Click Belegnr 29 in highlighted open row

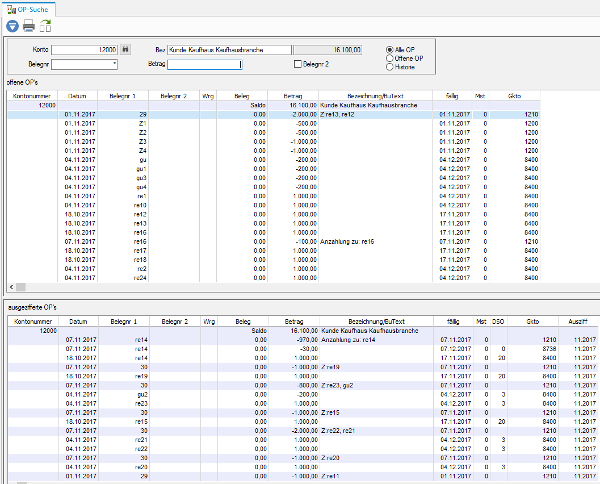pyautogui.click(x=143, y=114)
